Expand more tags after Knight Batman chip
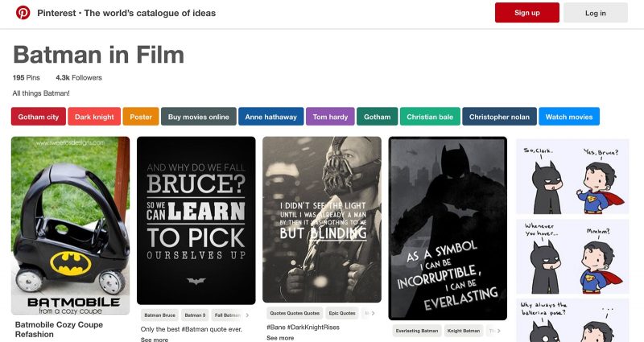 (499, 331)
